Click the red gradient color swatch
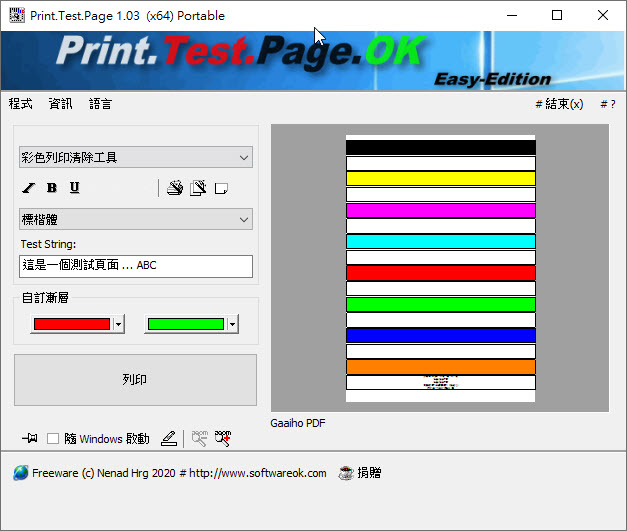The height and width of the screenshot is (531, 627). [x=72, y=324]
